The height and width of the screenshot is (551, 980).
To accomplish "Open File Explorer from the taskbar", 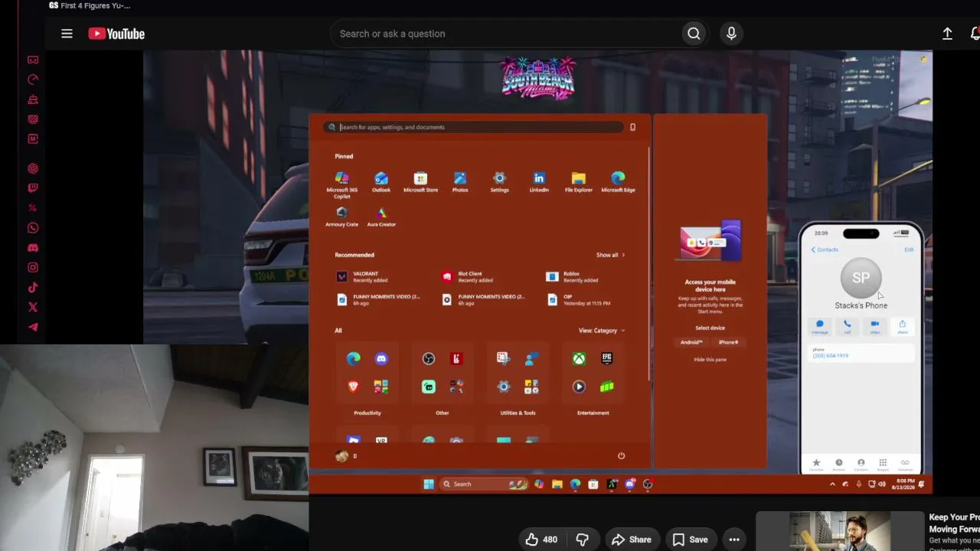I will pos(557,484).
